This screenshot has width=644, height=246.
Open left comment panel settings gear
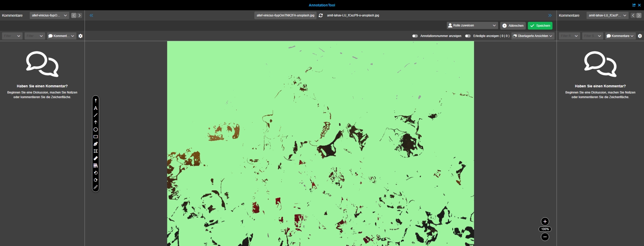(81, 36)
